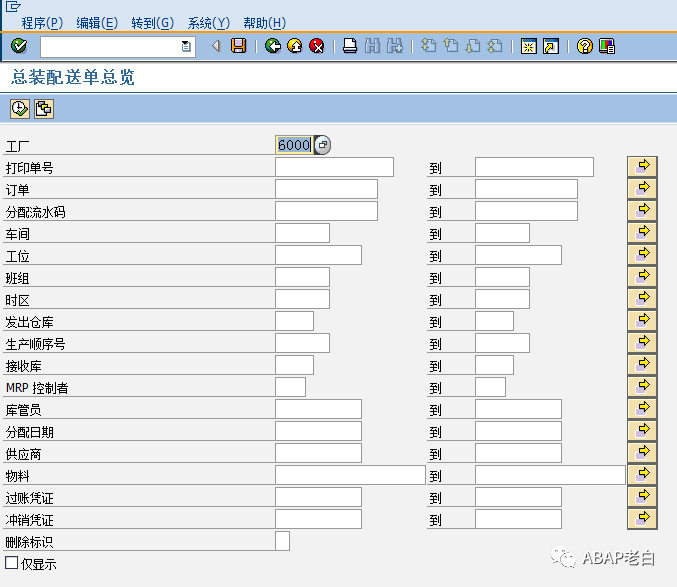This screenshot has width=677, height=587.
Task: Click the Find Next binoculars icon
Action: (x=395, y=46)
